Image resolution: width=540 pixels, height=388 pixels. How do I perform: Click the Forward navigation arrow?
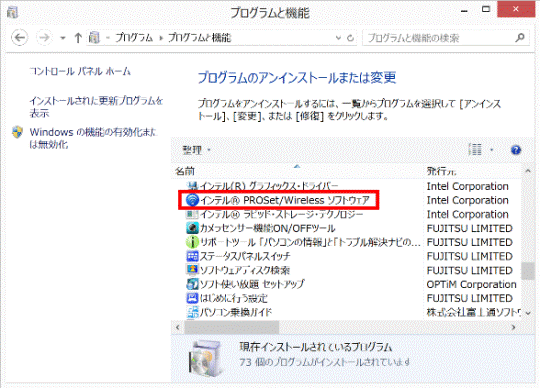click(x=44, y=38)
